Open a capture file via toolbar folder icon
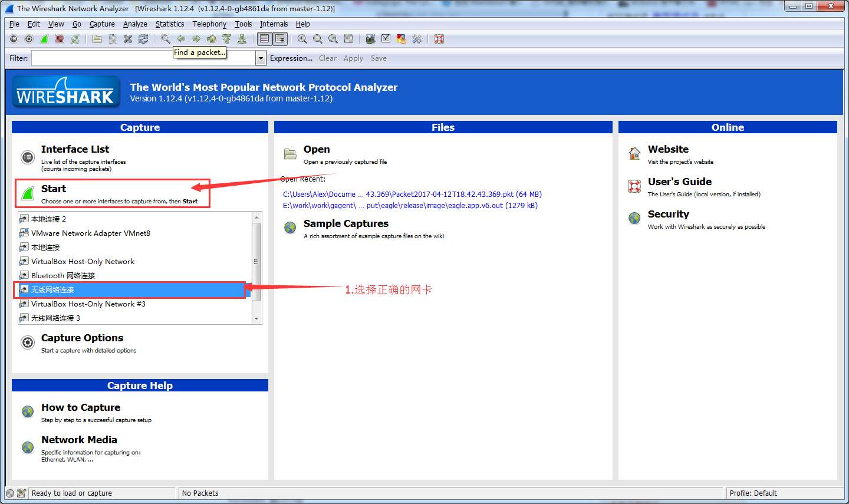The width and height of the screenshot is (849, 504). point(97,39)
